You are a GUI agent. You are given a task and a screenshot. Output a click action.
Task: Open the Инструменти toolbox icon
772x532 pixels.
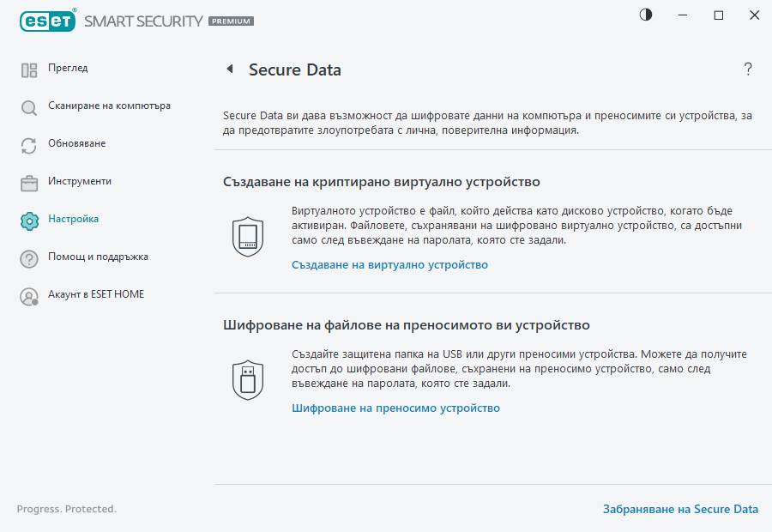click(28, 182)
